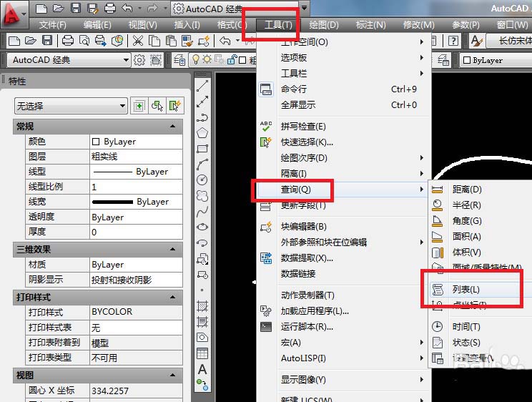Select the Circle tool
The height and width of the screenshot is (402, 532).
pyautogui.click(x=202, y=180)
